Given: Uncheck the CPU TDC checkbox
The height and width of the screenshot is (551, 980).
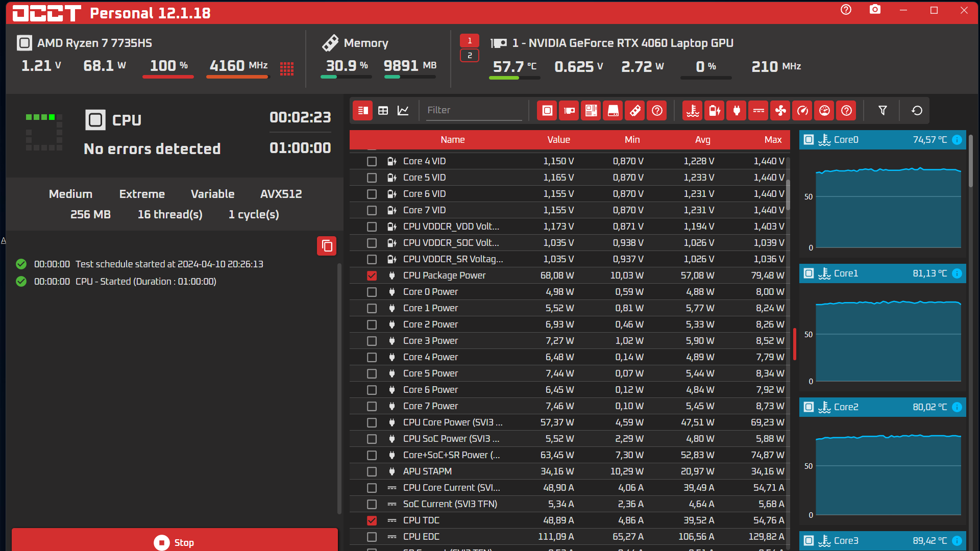Looking at the screenshot, I should [x=372, y=520].
